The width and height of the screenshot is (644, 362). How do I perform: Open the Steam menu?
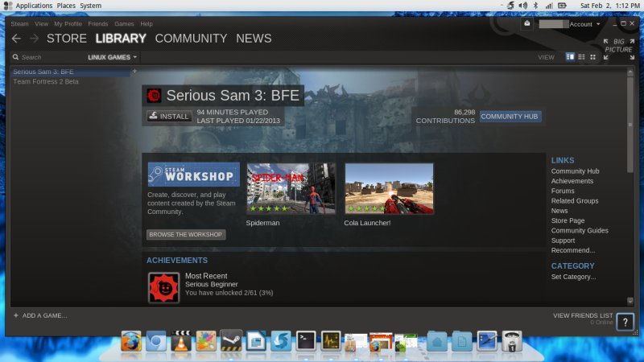[x=19, y=24]
